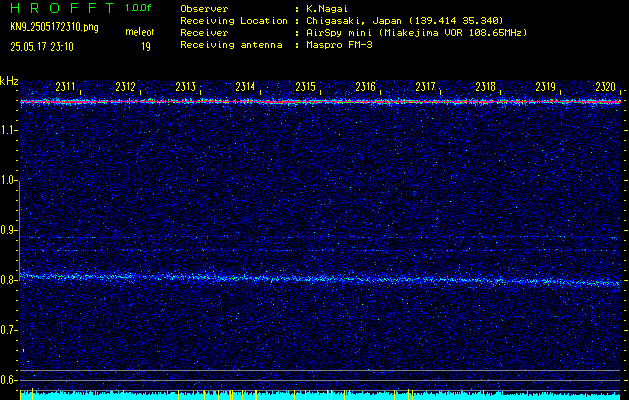Image resolution: width=629 pixels, height=400 pixels.
Task: Click the Observer label
Action: tap(204, 9)
